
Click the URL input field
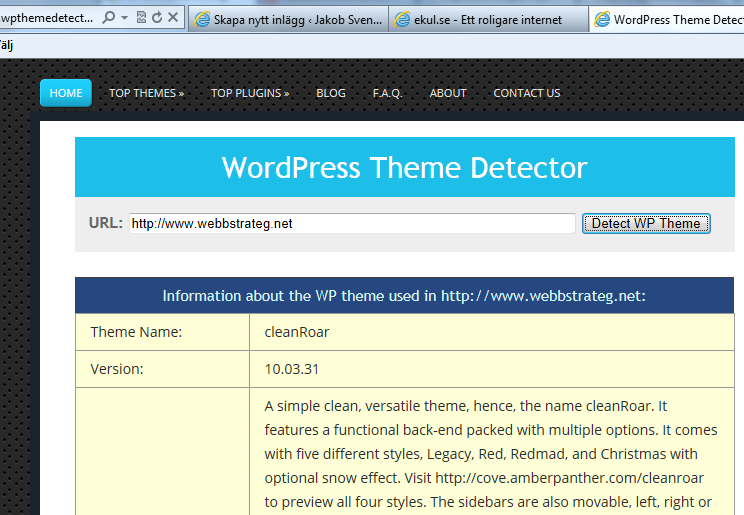[x=353, y=224]
